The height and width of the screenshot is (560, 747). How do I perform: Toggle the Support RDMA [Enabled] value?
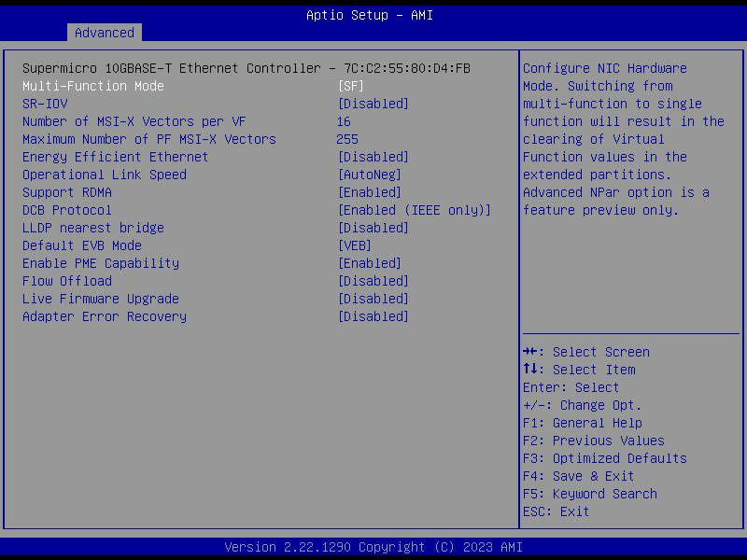369,192
